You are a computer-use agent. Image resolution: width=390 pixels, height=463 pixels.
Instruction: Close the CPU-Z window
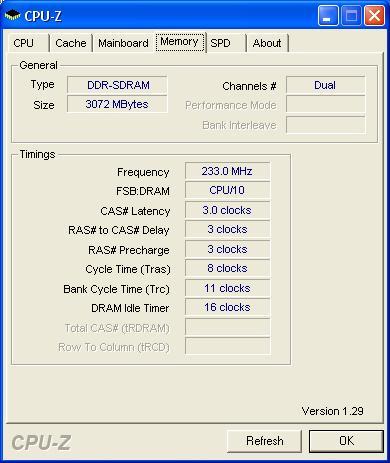point(374,15)
